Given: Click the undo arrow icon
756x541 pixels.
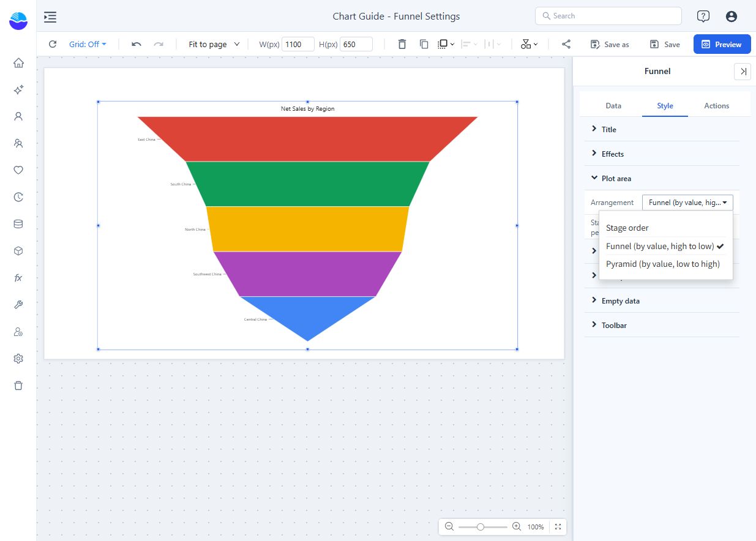Looking at the screenshot, I should point(137,44).
